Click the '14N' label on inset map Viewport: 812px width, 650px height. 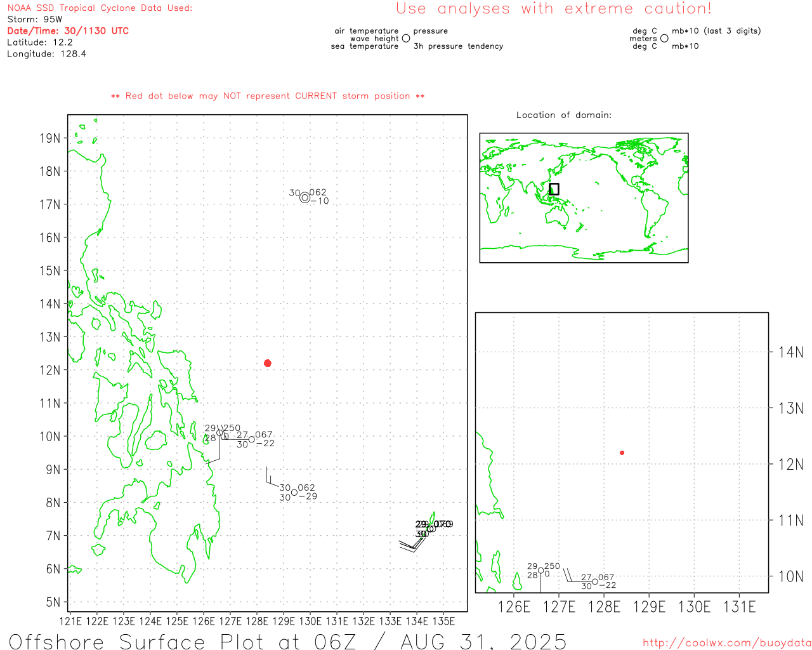(x=791, y=352)
